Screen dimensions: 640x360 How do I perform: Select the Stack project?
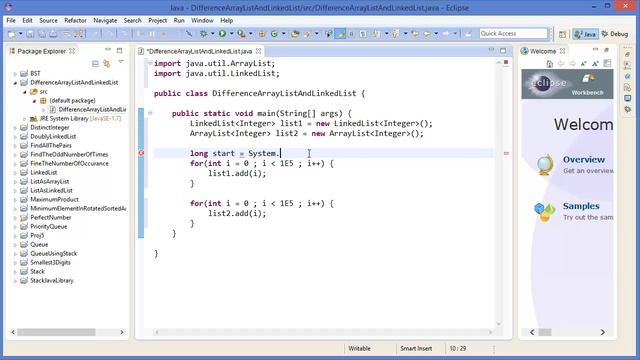pos(37,272)
